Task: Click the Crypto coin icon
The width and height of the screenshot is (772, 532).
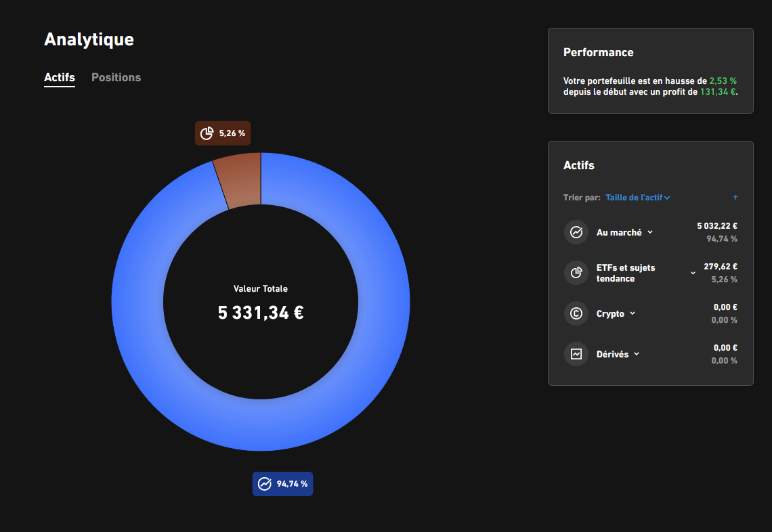Action: click(576, 313)
